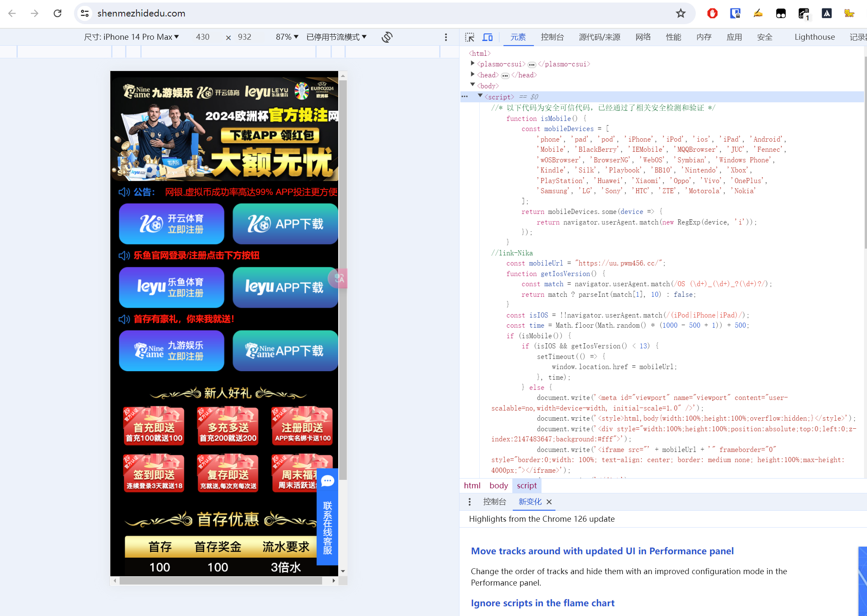The image size is (867, 616).
Task: Bookmark the page with the star icon
Action: 680,13
